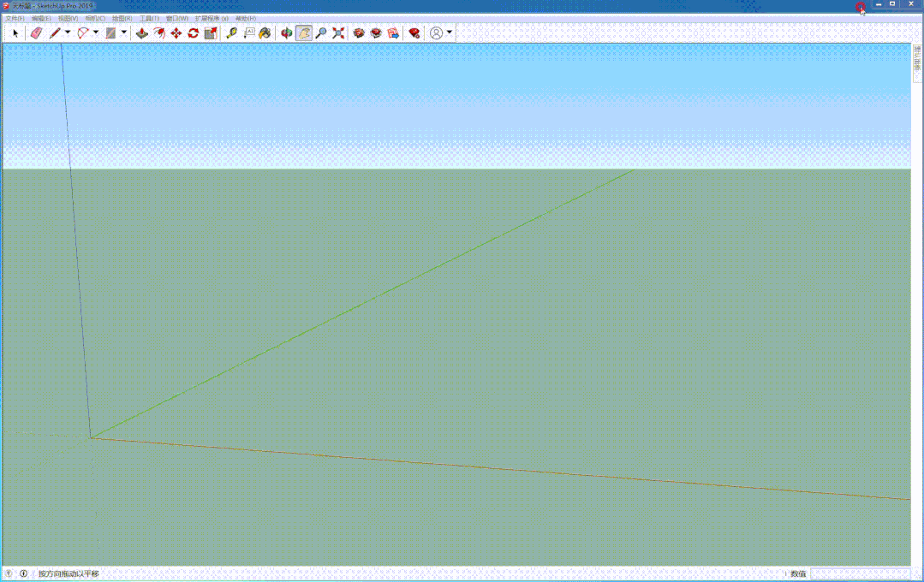The height and width of the screenshot is (582, 924).
Task: Activate the Push/Pull tool
Action: pos(142,33)
